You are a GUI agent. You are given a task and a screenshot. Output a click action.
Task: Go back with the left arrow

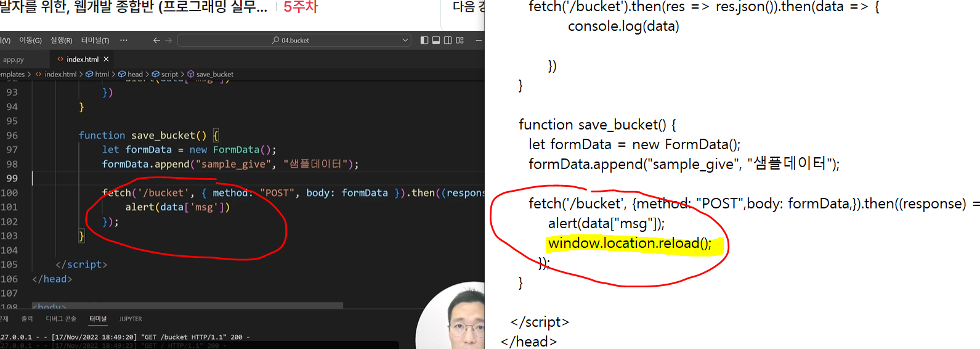coord(156,40)
